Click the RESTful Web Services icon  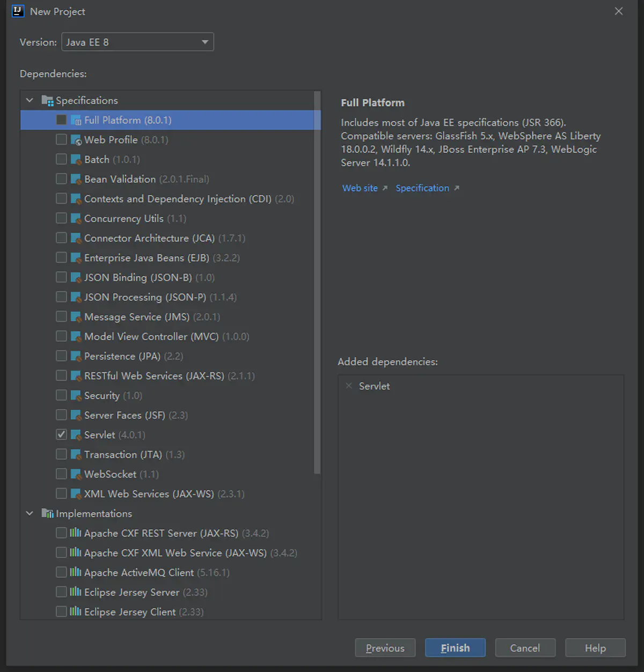point(76,376)
